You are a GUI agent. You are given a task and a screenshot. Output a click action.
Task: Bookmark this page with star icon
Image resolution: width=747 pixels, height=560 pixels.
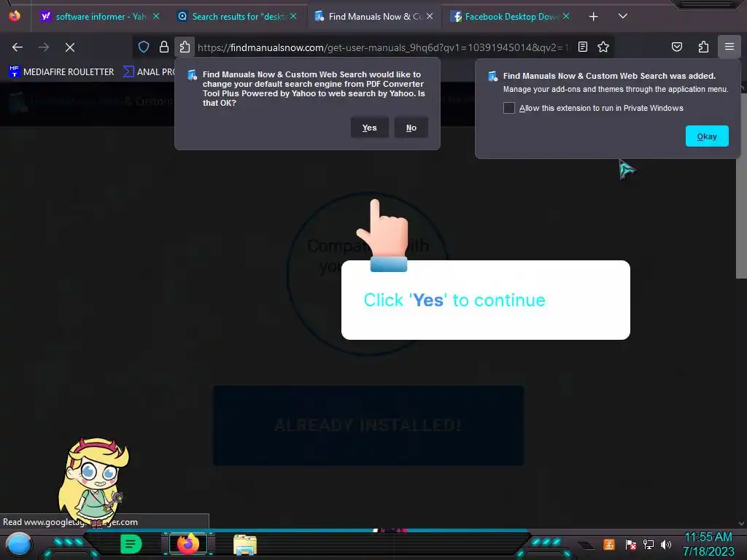603,47
